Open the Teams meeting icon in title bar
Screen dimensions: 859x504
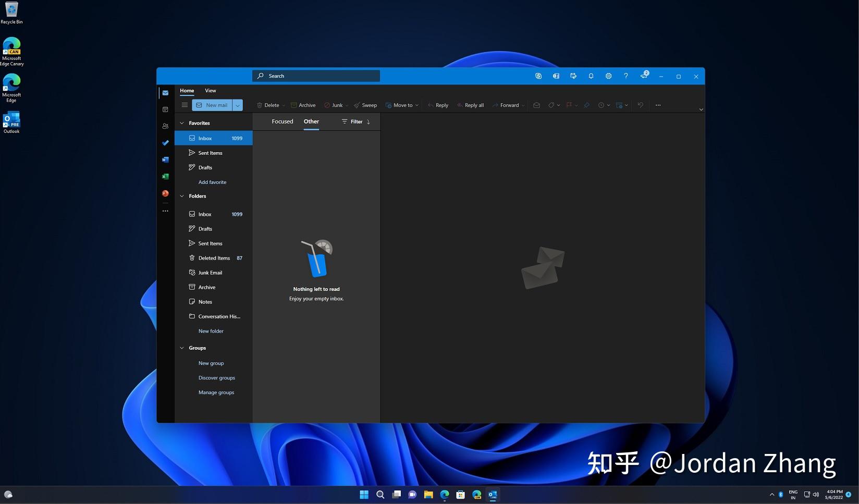(x=556, y=76)
